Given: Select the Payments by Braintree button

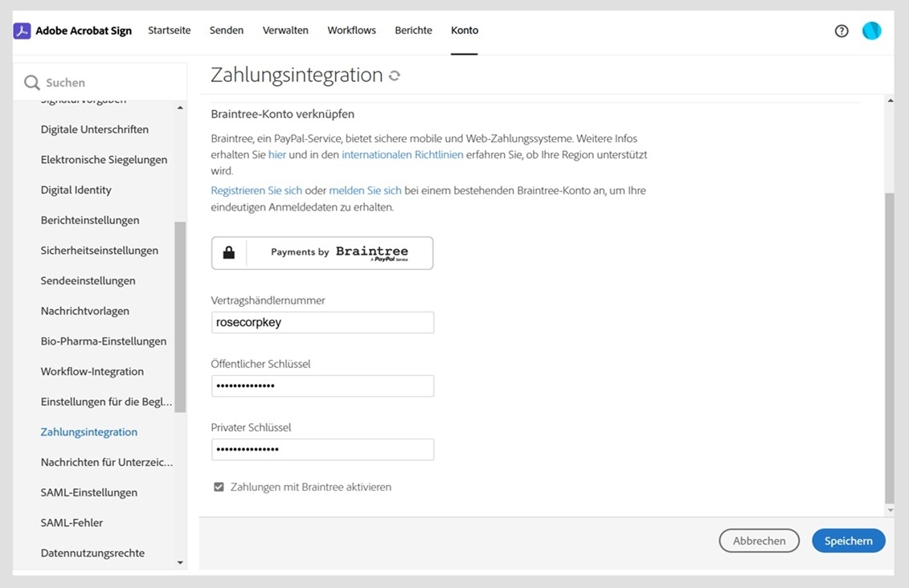Looking at the screenshot, I should [321, 251].
